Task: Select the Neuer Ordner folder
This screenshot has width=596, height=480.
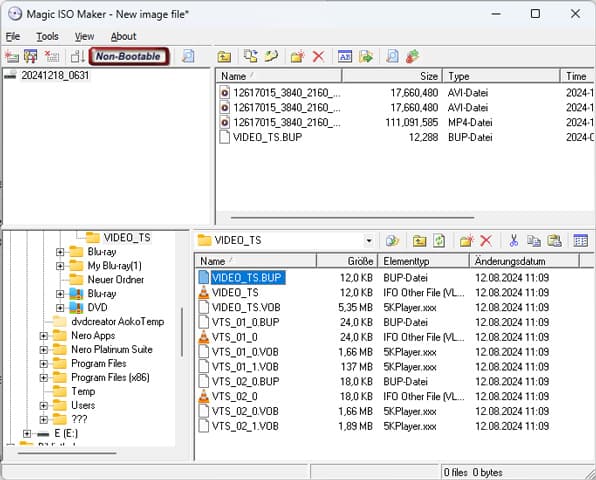Action: 116,280
